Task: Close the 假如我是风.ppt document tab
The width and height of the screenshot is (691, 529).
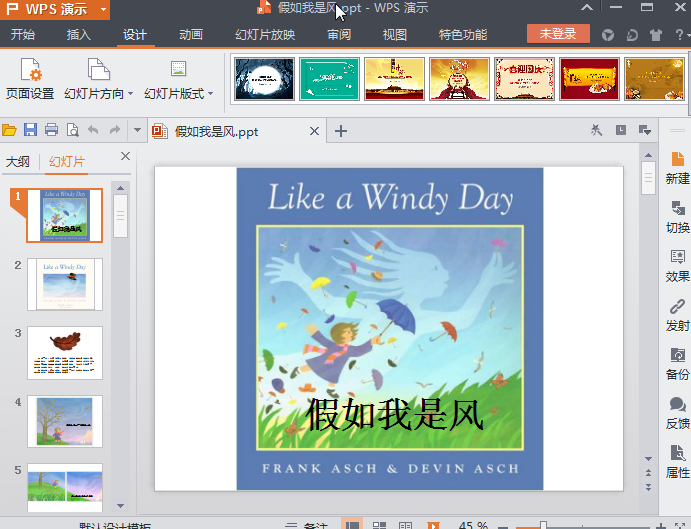Action: [314, 131]
